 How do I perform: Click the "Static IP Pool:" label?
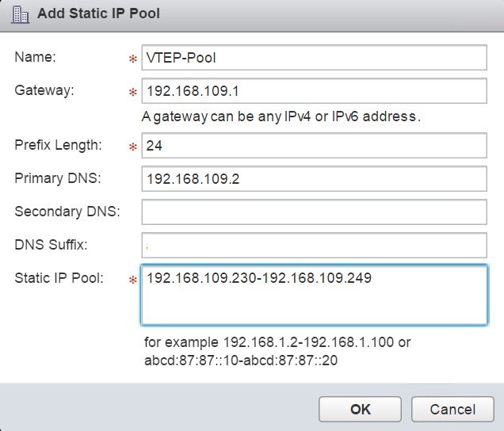(59, 278)
